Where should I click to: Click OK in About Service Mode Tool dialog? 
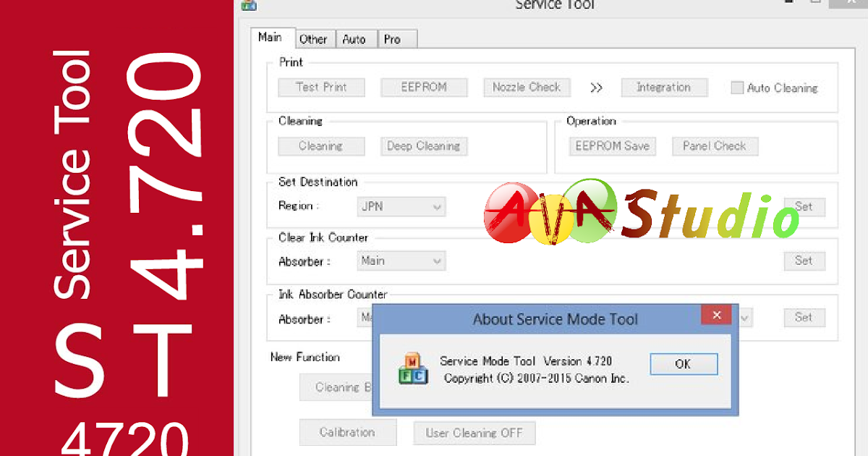click(x=684, y=364)
